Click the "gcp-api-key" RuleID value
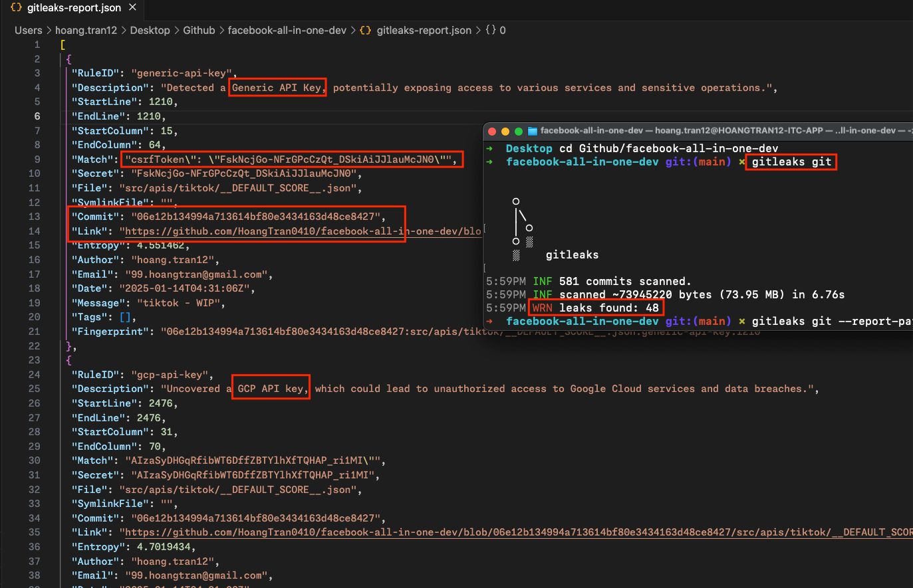 tap(169, 375)
